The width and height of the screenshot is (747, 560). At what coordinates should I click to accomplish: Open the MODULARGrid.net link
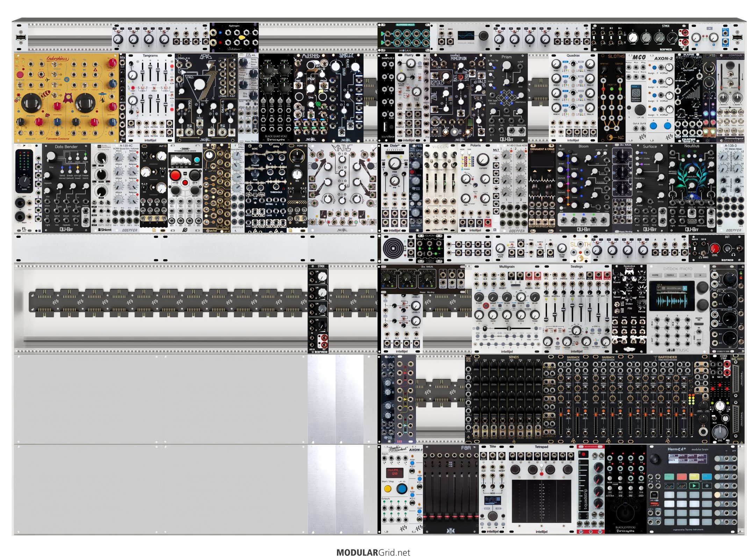(x=373, y=552)
